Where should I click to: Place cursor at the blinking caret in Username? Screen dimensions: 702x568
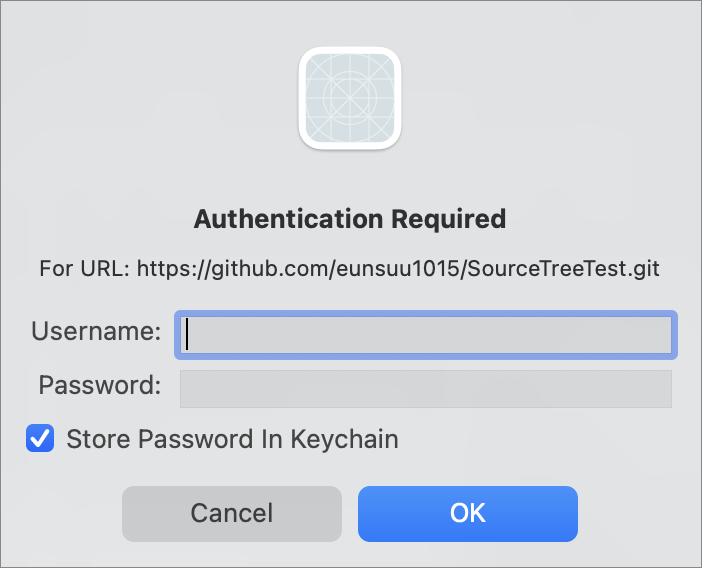click(x=187, y=334)
